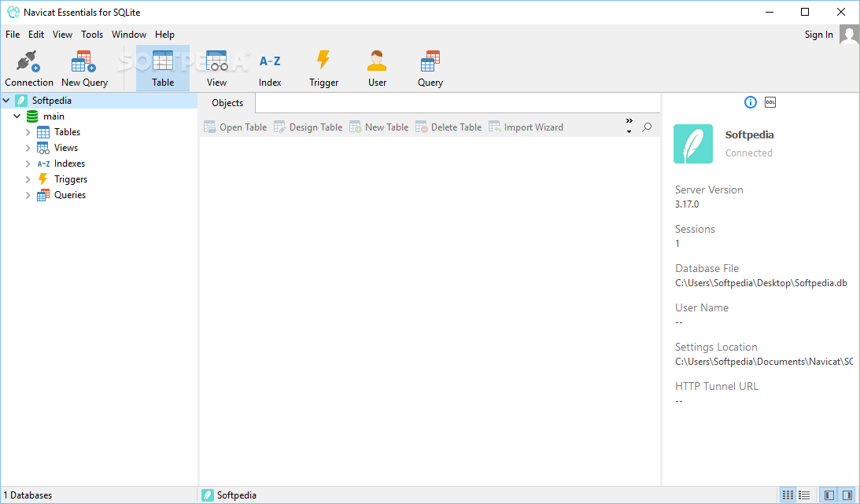Expand the Triggers node

(x=28, y=179)
